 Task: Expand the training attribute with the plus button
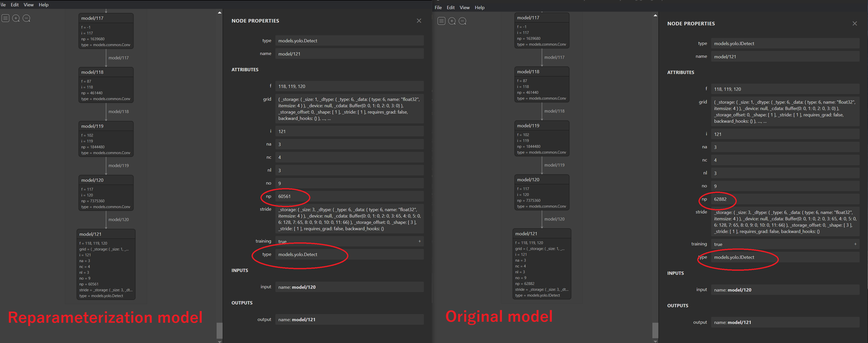tap(420, 241)
